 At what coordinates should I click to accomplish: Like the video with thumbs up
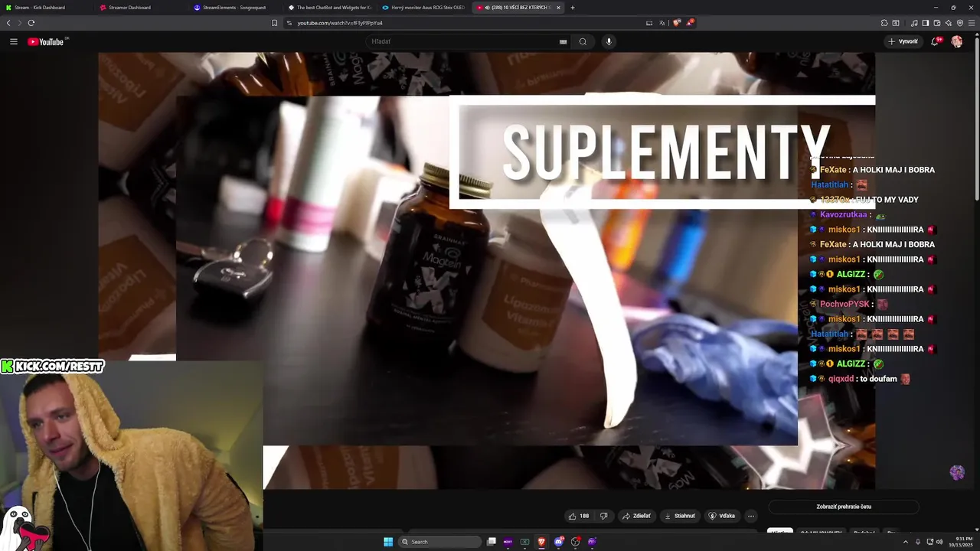(x=579, y=516)
